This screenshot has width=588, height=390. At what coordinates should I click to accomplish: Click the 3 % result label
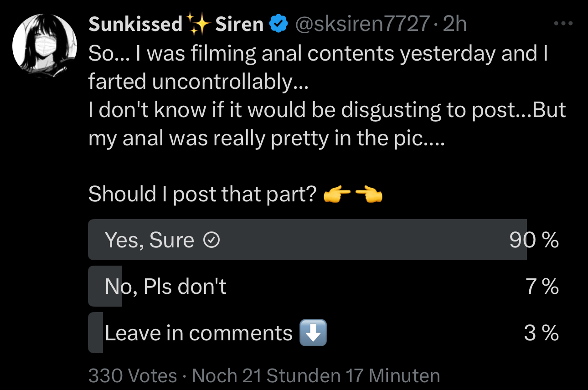point(541,333)
